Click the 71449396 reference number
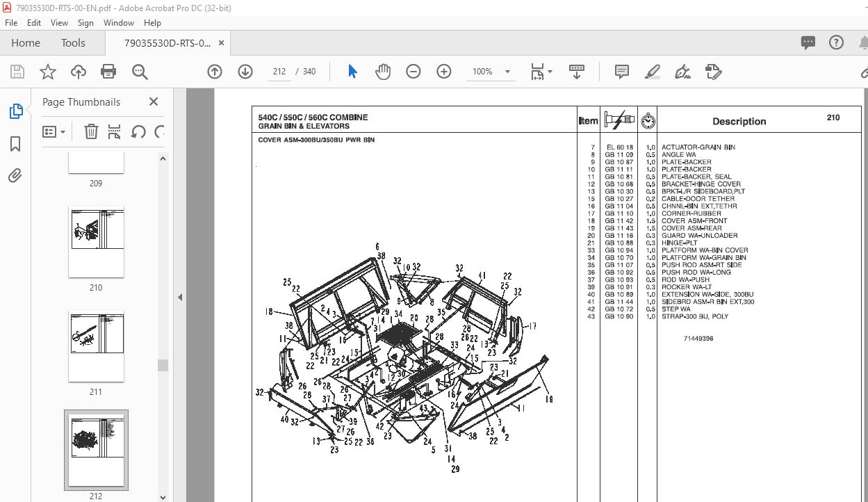The width and height of the screenshot is (868, 502). coord(698,339)
